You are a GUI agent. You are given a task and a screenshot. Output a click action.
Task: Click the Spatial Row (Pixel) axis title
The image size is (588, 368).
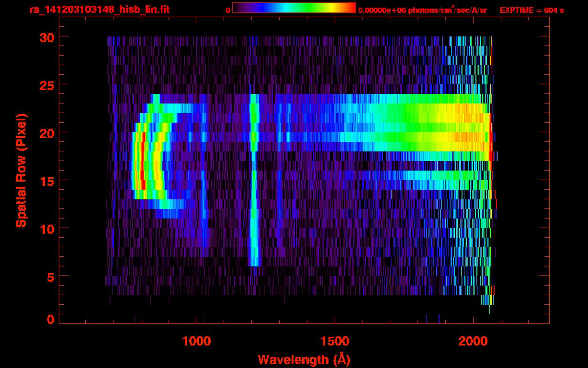[22, 171]
